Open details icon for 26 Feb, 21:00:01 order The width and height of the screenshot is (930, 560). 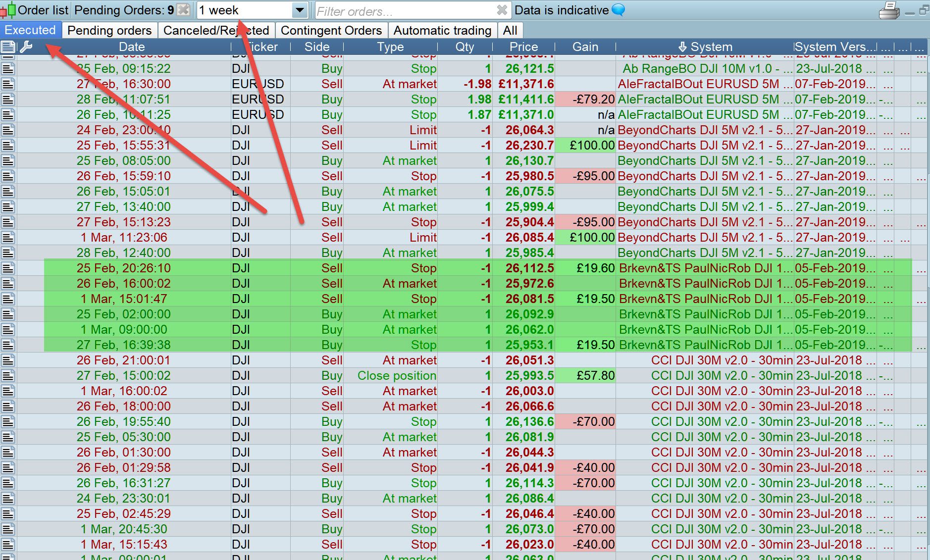8,360
